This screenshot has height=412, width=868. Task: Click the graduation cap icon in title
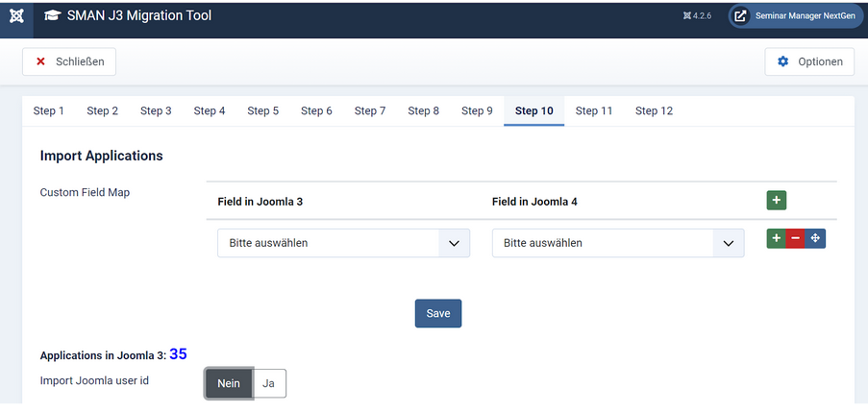point(51,16)
